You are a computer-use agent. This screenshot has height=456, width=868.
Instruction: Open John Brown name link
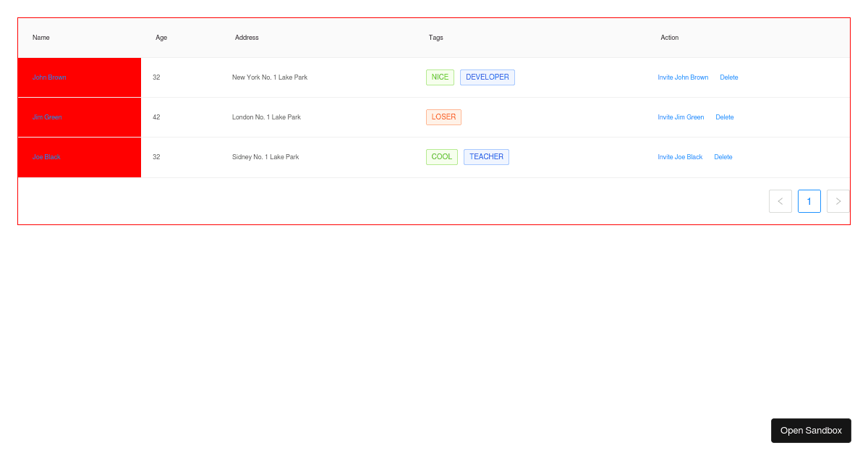coord(49,77)
